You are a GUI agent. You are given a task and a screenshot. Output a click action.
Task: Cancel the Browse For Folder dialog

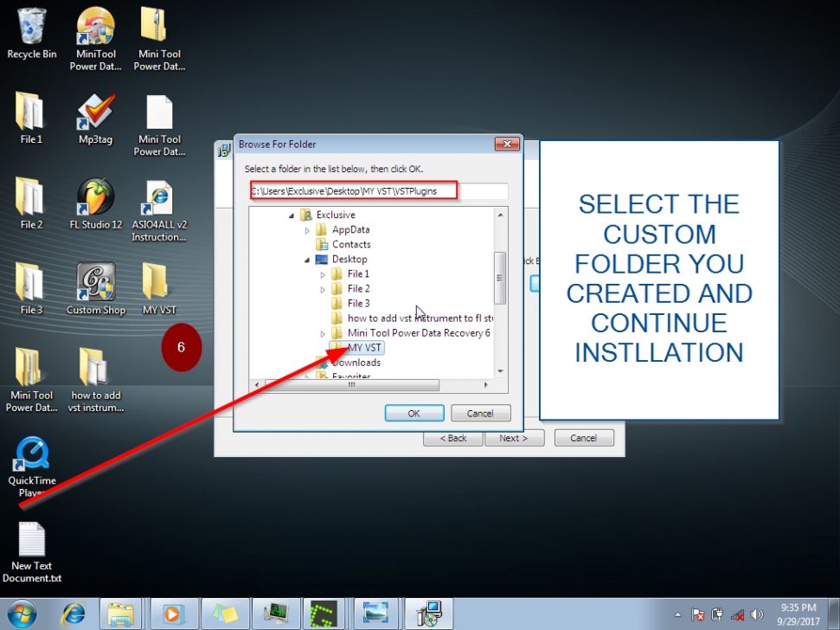480,413
